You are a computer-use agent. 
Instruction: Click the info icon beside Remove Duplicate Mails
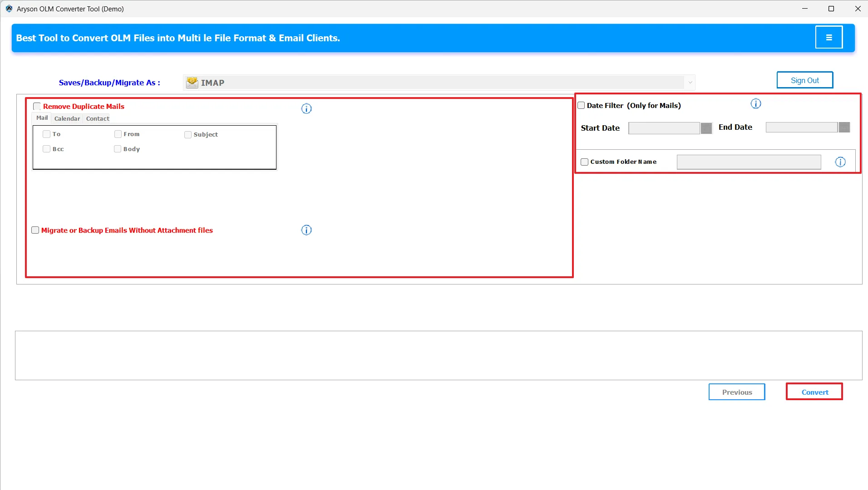[x=306, y=108]
